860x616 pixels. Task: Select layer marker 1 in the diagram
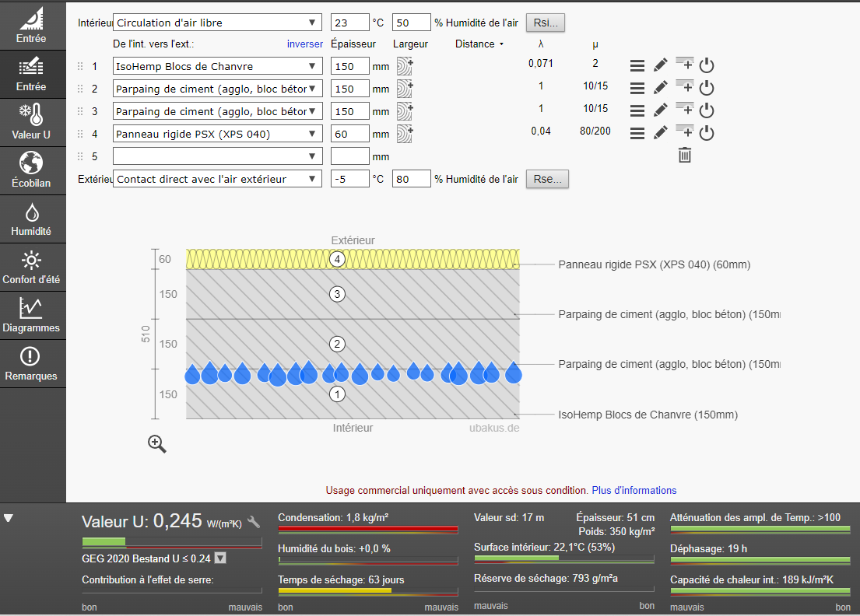click(x=337, y=394)
